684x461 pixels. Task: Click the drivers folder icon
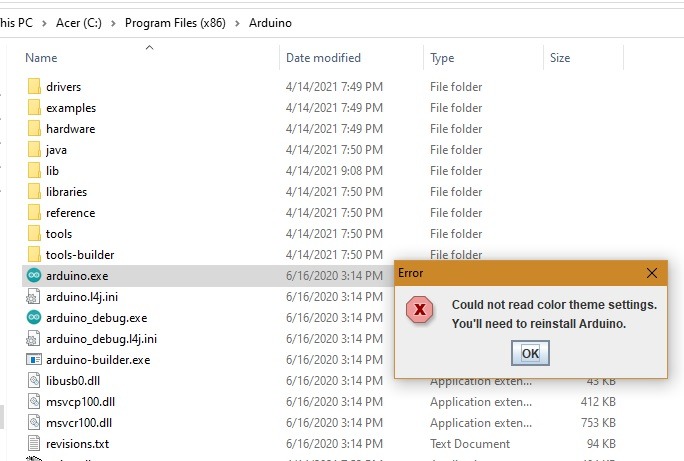click(34, 86)
